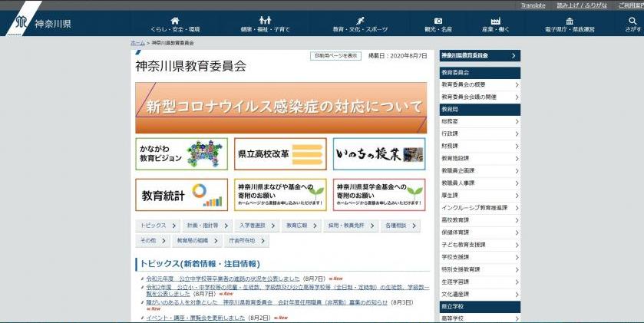The height and width of the screenshot is (323, 644).
Task: Click the building icon for 電子県庁・県政運営
Action: [x=570, y=21]
